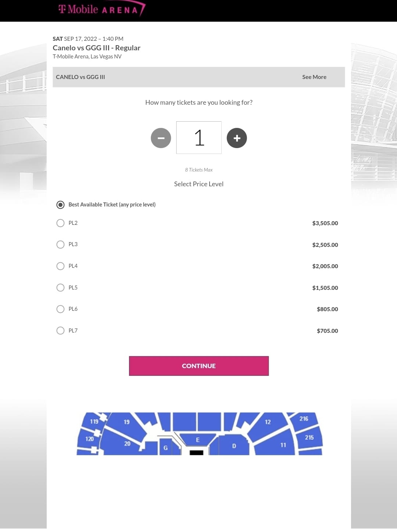
Task: Select price level PL5
Action: [60, 287]
